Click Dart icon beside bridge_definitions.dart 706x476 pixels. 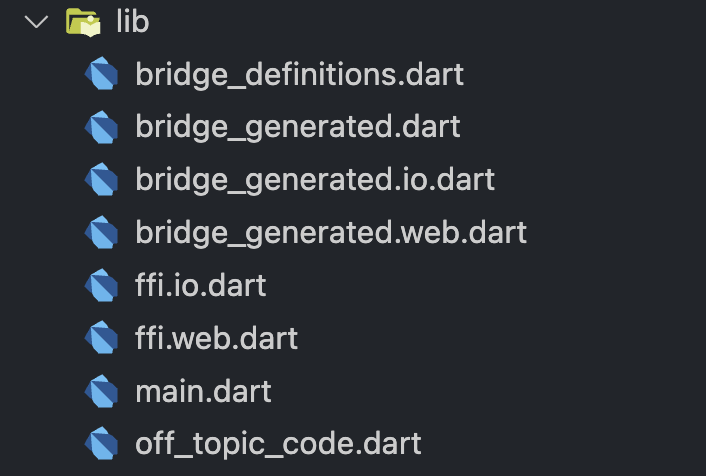[x=102, y=73]
